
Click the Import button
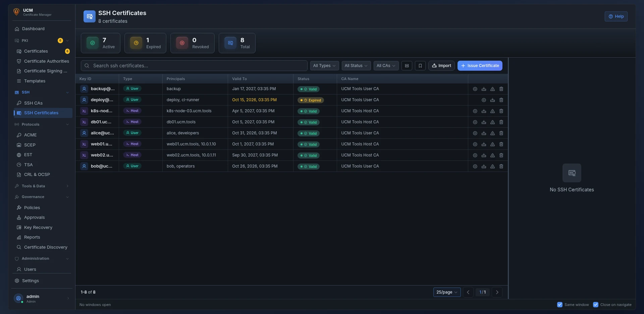441,66
